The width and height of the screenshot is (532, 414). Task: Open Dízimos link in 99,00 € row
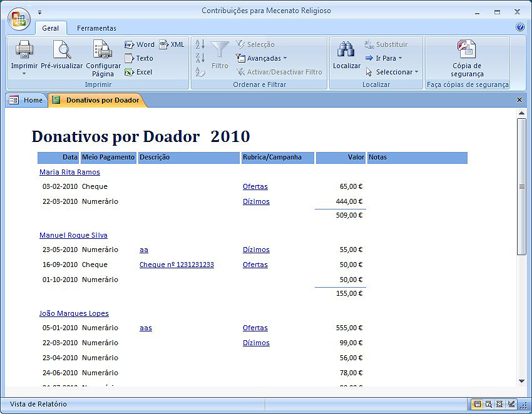(256, 343)
